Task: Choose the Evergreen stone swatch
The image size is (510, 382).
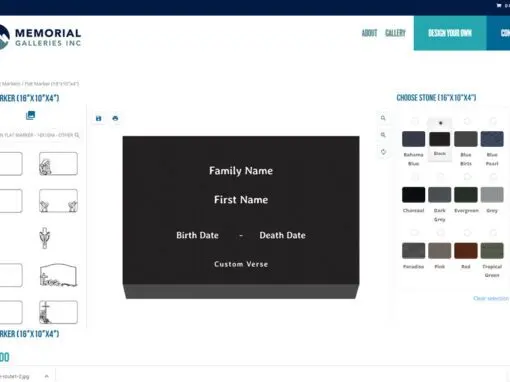Action: pyautogui.click(x=466, y=195)
